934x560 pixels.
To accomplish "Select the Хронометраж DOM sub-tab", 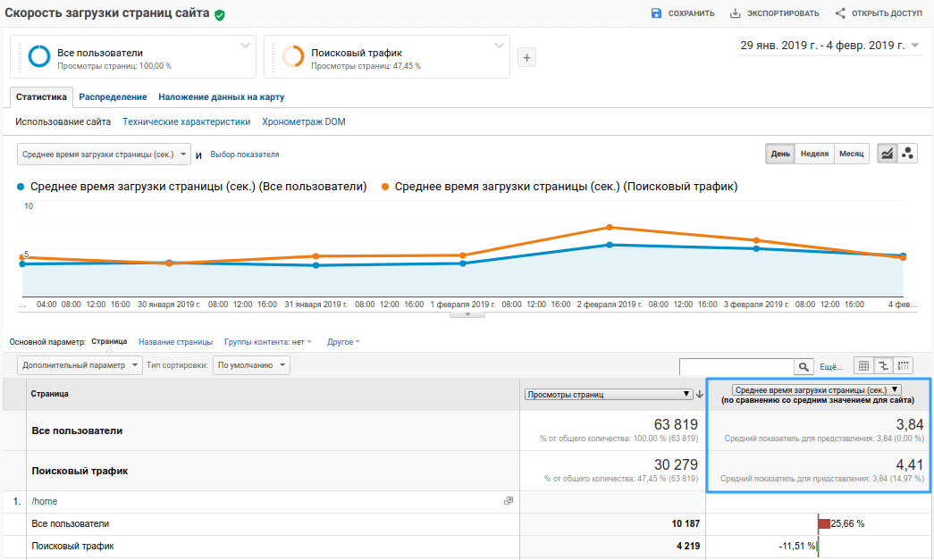I will pos(304,122).
